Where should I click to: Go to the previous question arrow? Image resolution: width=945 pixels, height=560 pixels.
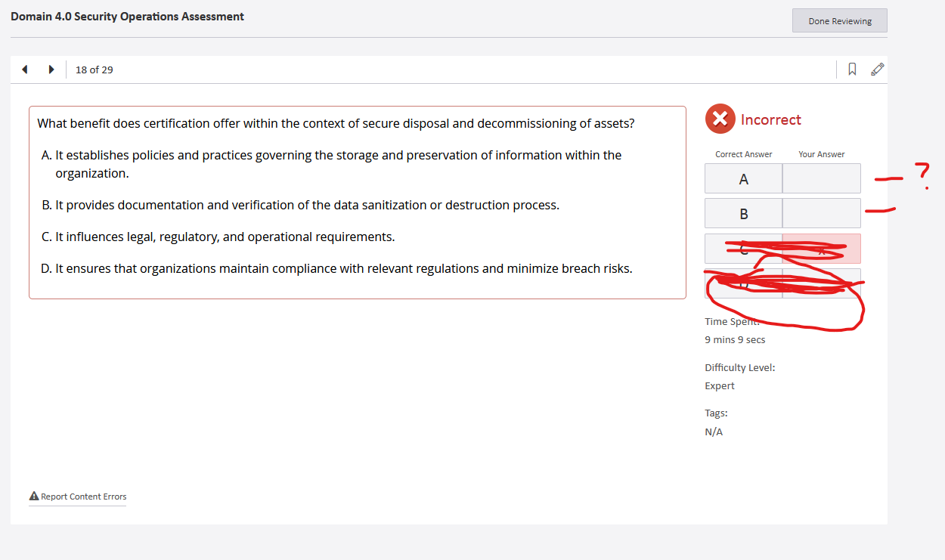coord(24,69)
